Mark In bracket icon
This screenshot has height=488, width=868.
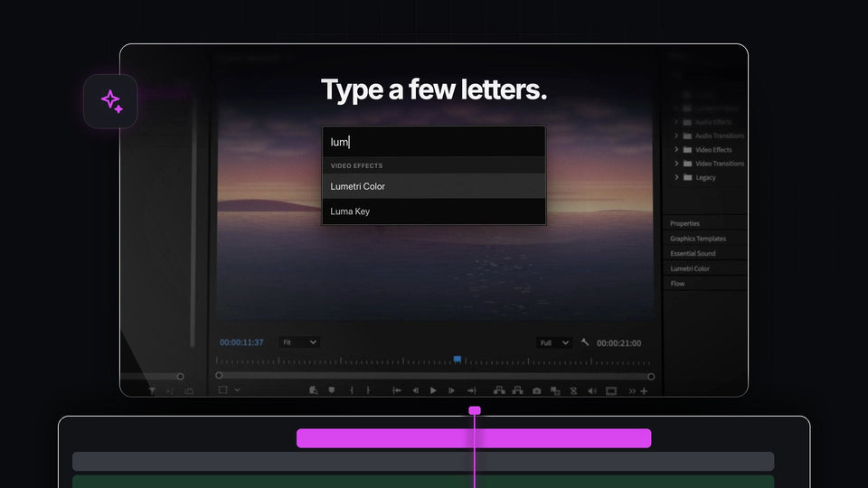(352, 390)
